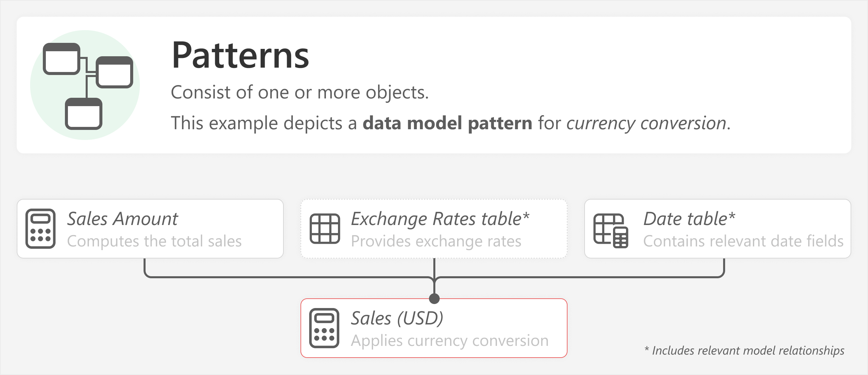
Task: Select top-left window shape in Patterns icon
Action: (x=62, y=59)
